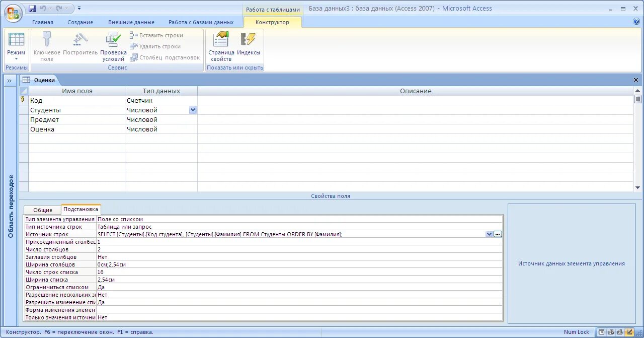Select the Конструктор ribbon tab
This screenshot has height=338, width=644.
click(x=272, y=22)
